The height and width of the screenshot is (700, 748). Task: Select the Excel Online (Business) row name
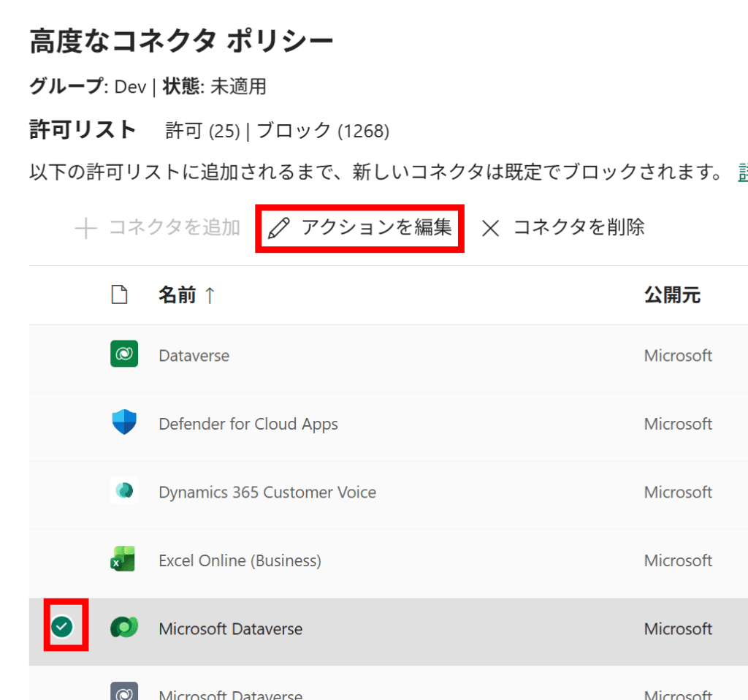pyautogui.click(x=240, y=560)
